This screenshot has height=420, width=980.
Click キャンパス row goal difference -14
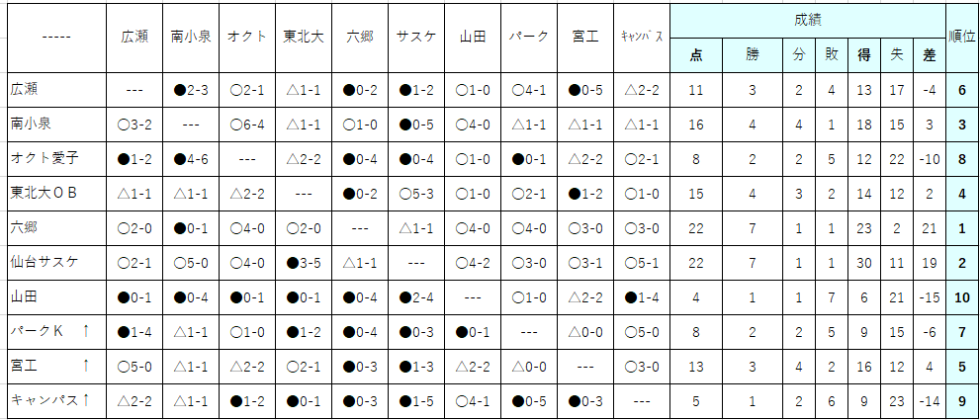click(930, 400)
